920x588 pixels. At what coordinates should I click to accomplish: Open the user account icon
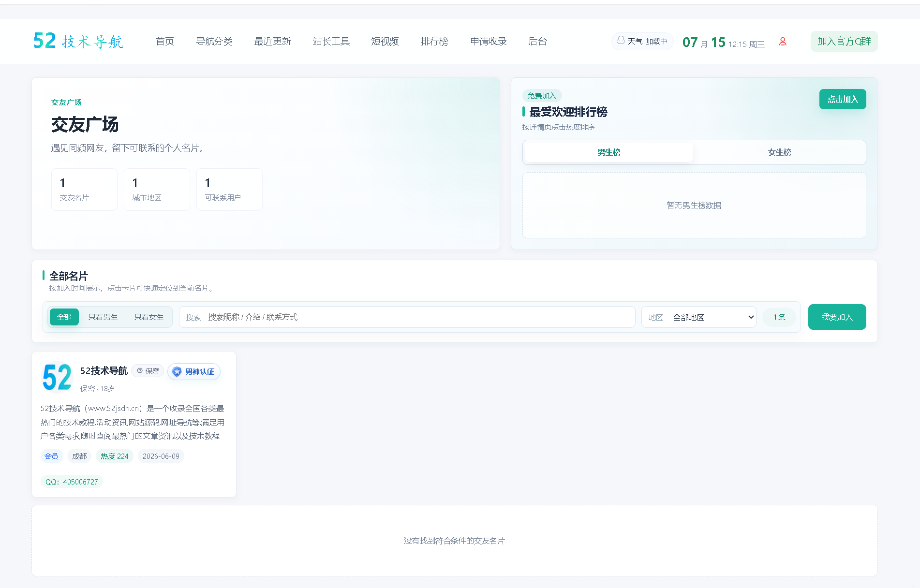click(x=783, y=42)
